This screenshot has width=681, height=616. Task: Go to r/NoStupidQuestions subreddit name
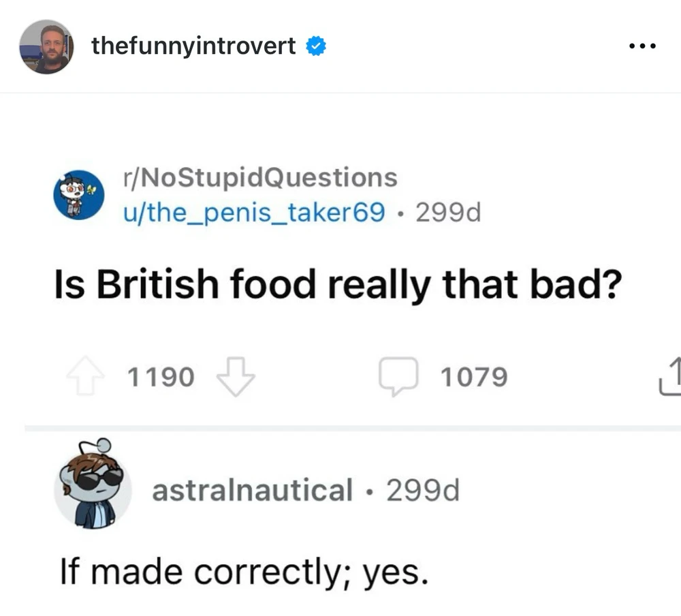coord(259,177)
